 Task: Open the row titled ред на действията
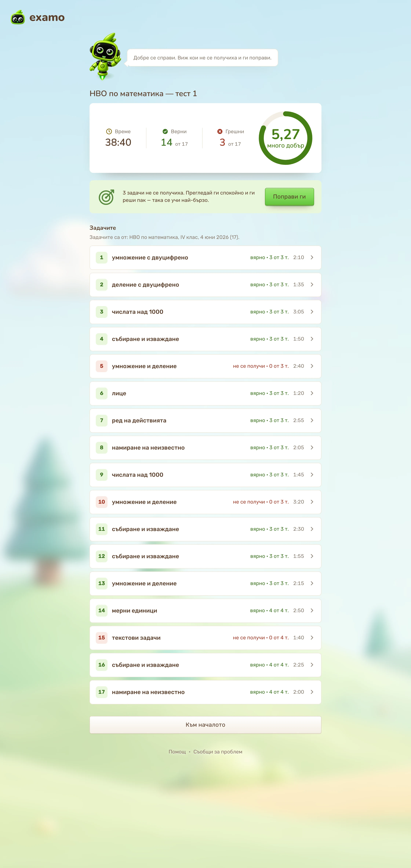pos(205,421)
